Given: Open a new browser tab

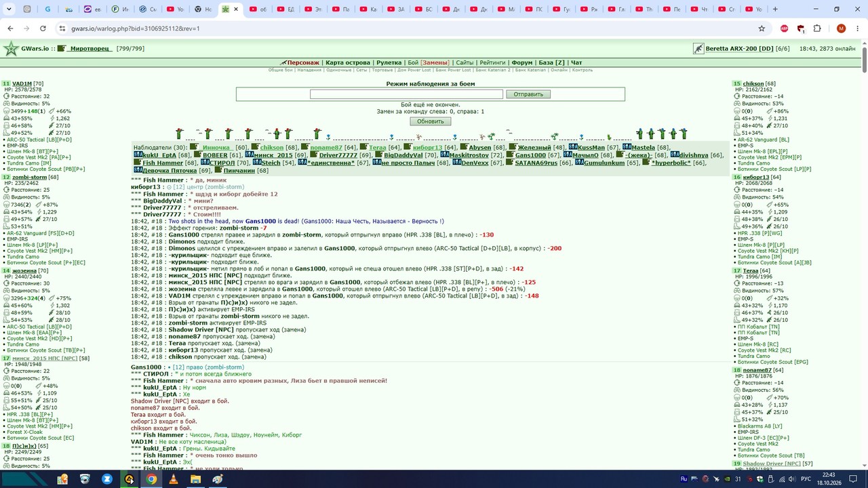Looking at the screenshot, I should [x=775, y=9].
